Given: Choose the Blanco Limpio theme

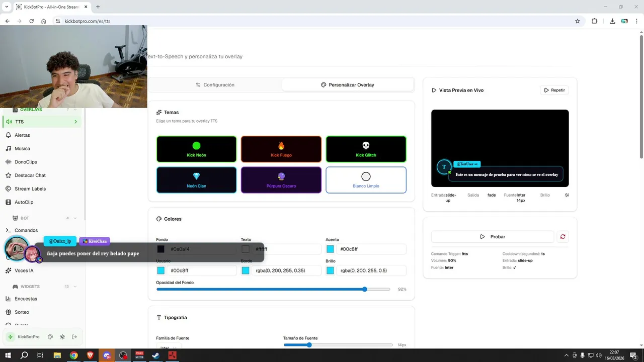Looking at the screenshot, I should 366,180.
